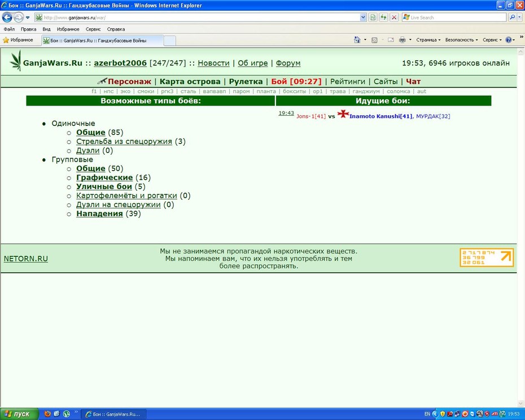Click the Windows пуск Start button
Image resolution: width=525 pixels, height=420 pixels.
point(19,414)
